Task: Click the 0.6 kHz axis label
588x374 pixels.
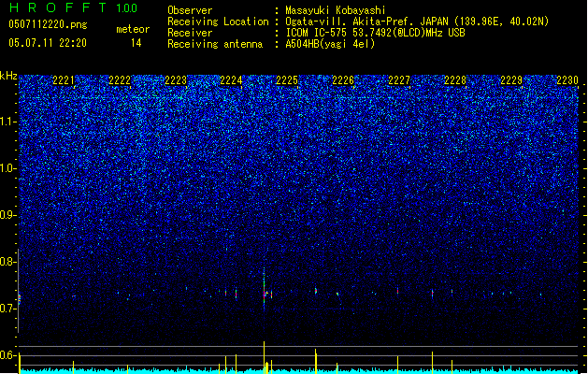Action: point(7,355)
